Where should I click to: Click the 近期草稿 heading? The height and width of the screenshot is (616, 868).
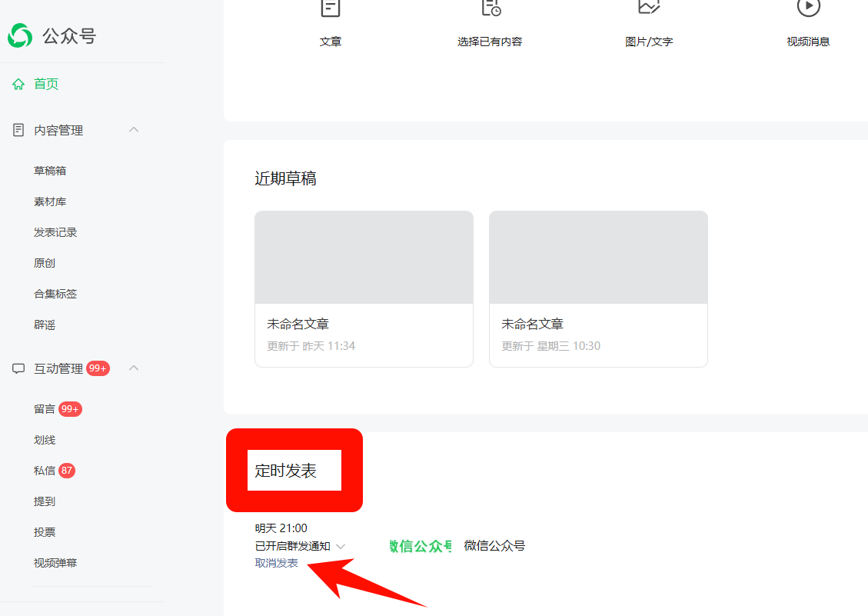click(285, 178)
